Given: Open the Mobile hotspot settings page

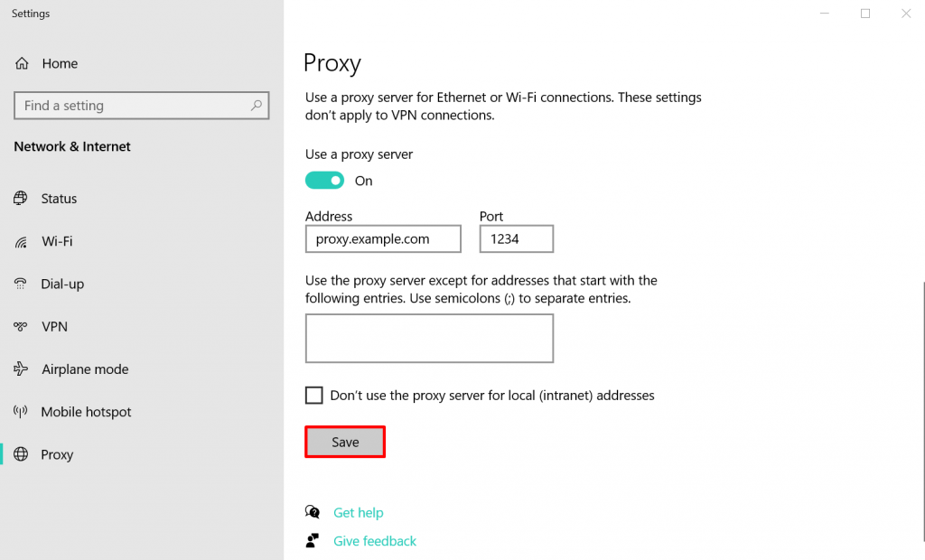Looking at the screenshot, I should click(x=86, y=412).
